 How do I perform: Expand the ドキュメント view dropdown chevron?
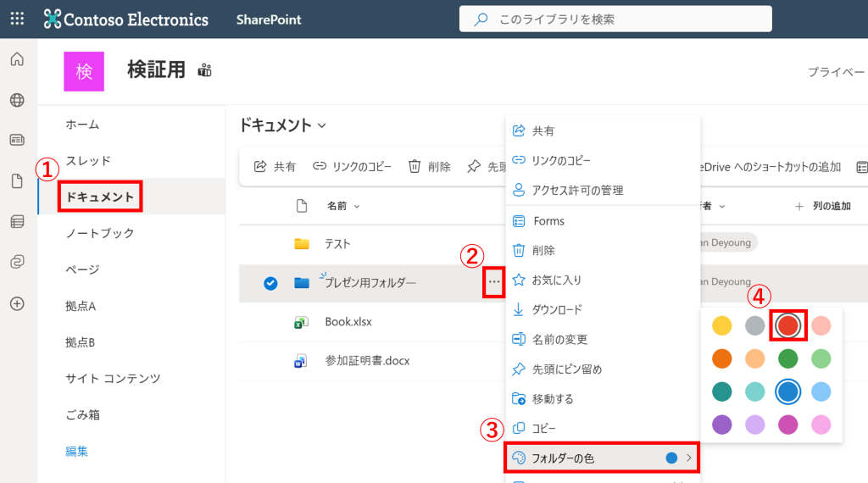(322, 126)
